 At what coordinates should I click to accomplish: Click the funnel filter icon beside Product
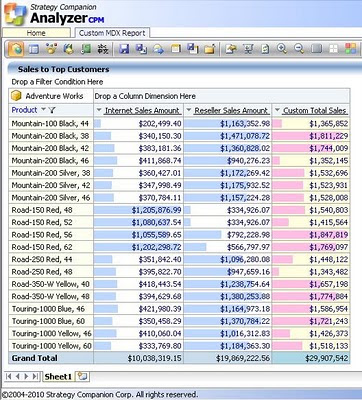point(52,110)
